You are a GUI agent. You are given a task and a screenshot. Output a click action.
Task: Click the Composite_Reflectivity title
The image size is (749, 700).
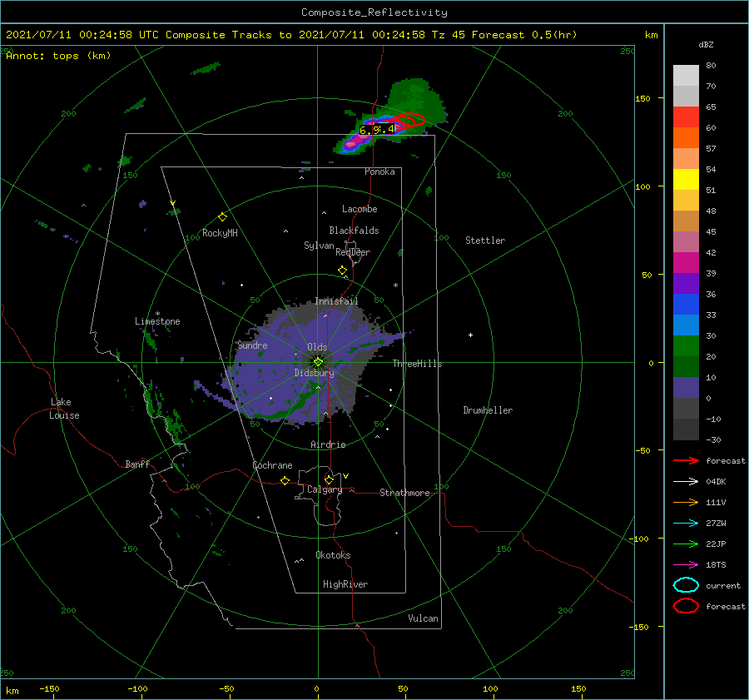[x=374, y=12]
